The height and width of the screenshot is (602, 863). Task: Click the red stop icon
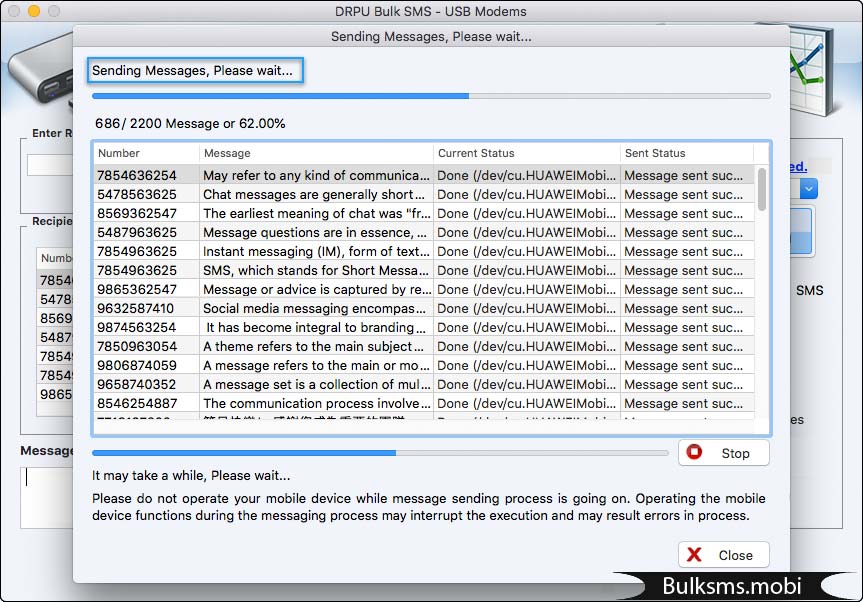pos(694,452)
